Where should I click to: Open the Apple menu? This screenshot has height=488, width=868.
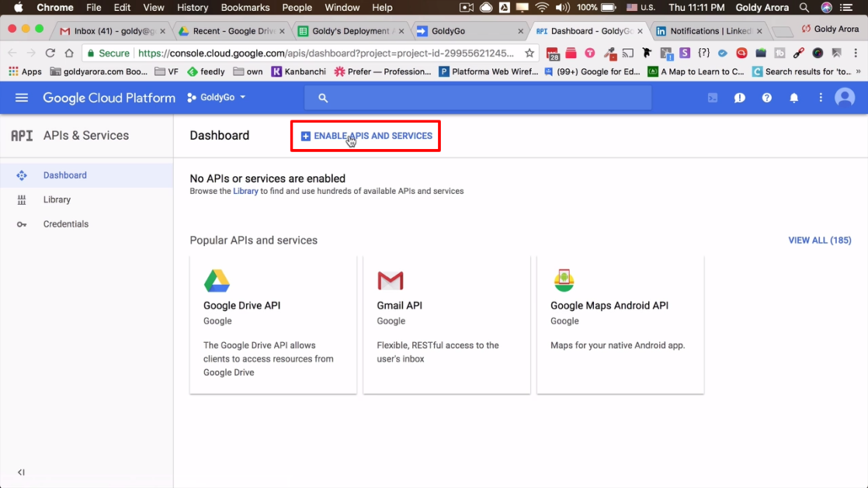coord(19,8)
